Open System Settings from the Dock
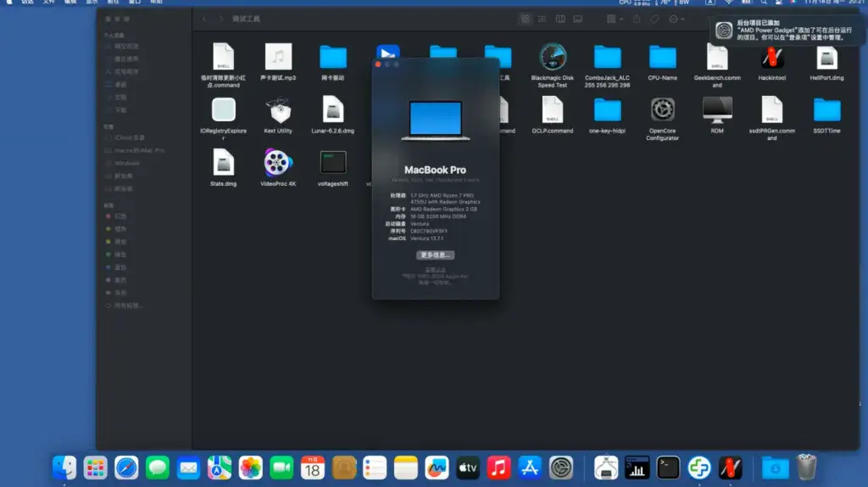The height and width of the screenshot is (487, 868). (561, 468)
